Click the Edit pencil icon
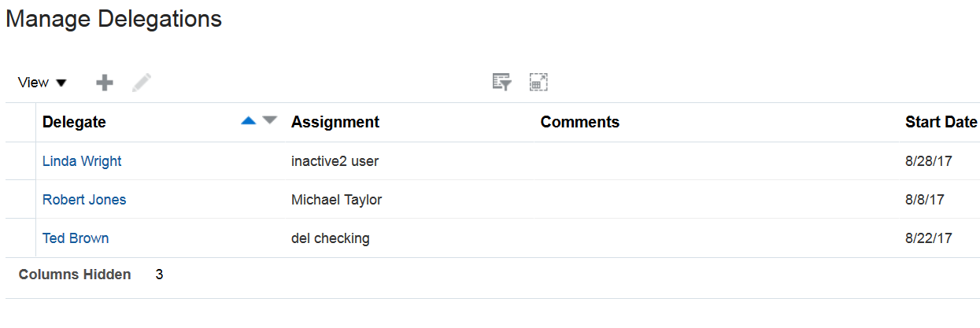This screenshot has width=980, height=328. [x=142, y=83]
